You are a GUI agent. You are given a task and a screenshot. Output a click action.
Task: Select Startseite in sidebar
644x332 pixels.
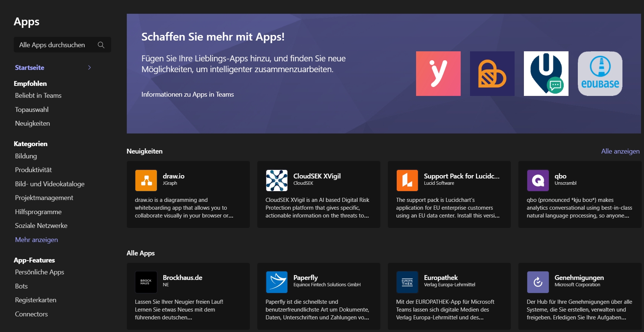click(x=29, y=68)
